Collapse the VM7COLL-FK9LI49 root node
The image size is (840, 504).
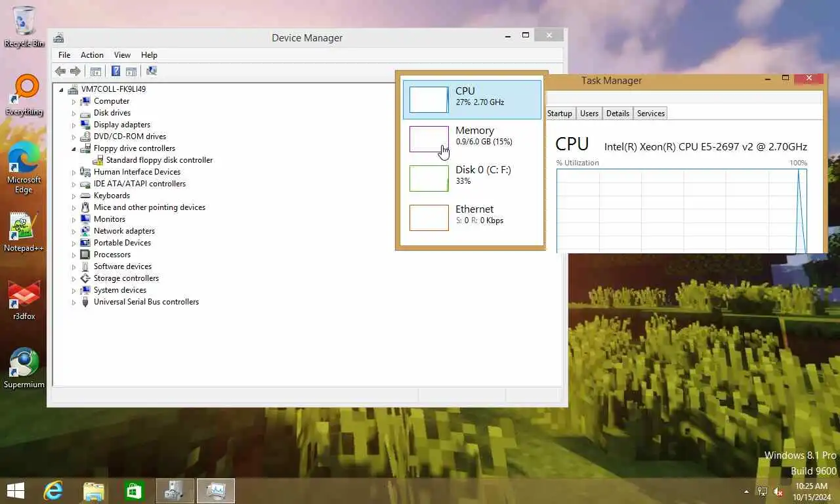point(61,89)
